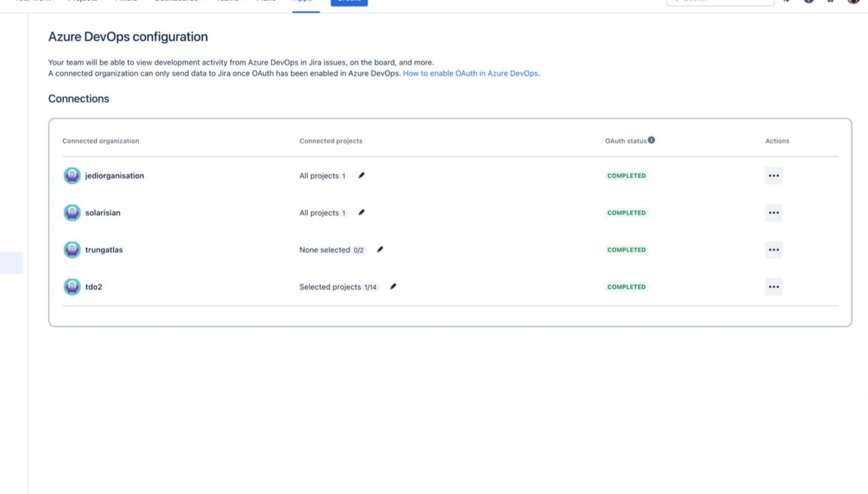Open the actions menu for tdo2
868x494 pixels.
(x=773, y=286)
